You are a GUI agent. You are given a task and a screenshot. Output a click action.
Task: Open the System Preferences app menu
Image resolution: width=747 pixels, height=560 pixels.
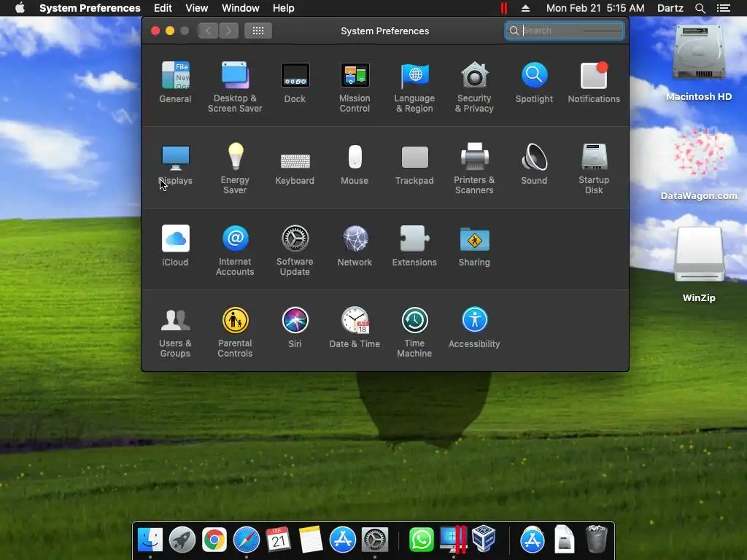[90, 8]
